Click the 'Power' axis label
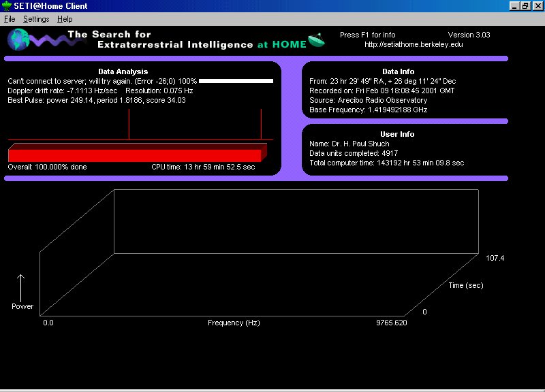Image resolution: width=545 pixels, height=392 pixels. [x=22, y=306]
